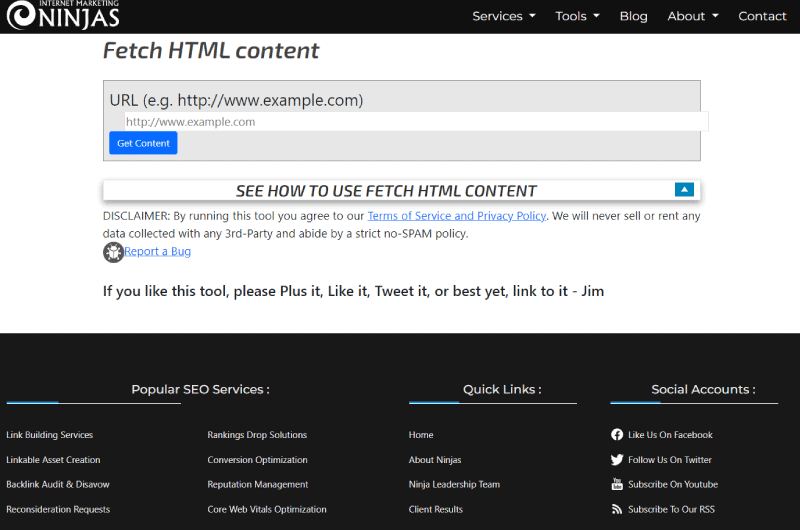800x530 pixels.
Task: Click the Fetch HTML content heading
Action: [211, 51]
